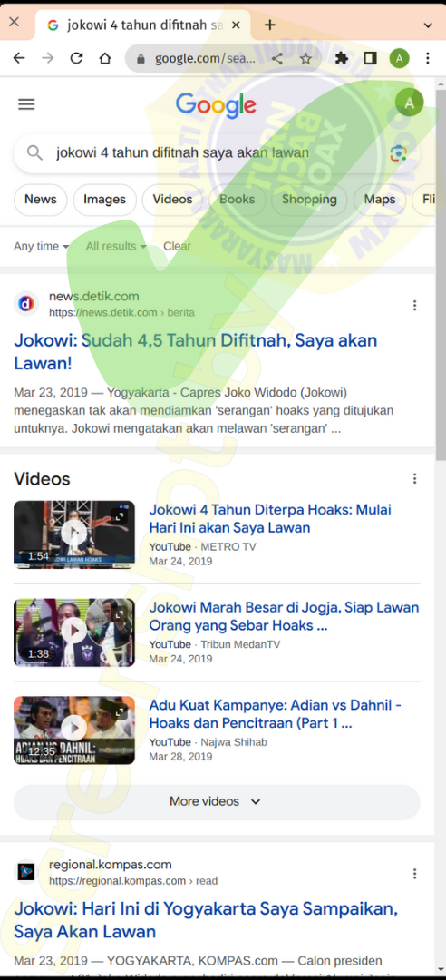Clear the search filters
This screenshot has height=980, width=446.
pyautogui.click(x=177, y=246)
